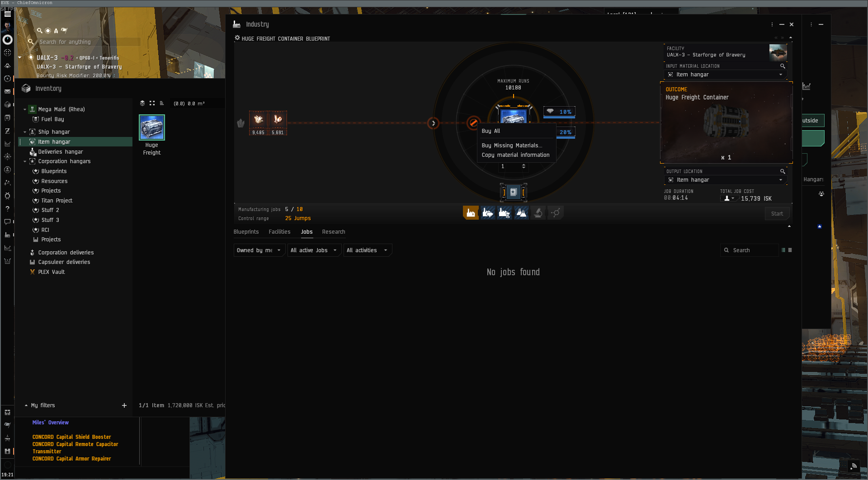Select the Manufacturing activity icon
Image resolution: width=868 pixels, height=480 pixels.
471,213
